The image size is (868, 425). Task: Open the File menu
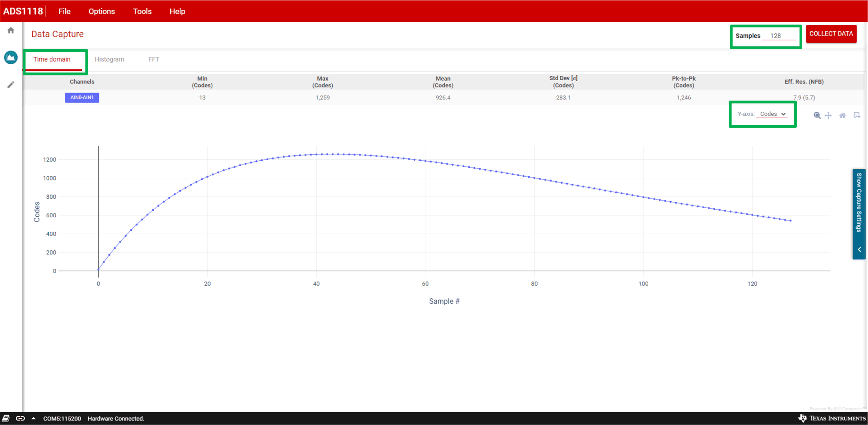(64, 11)
